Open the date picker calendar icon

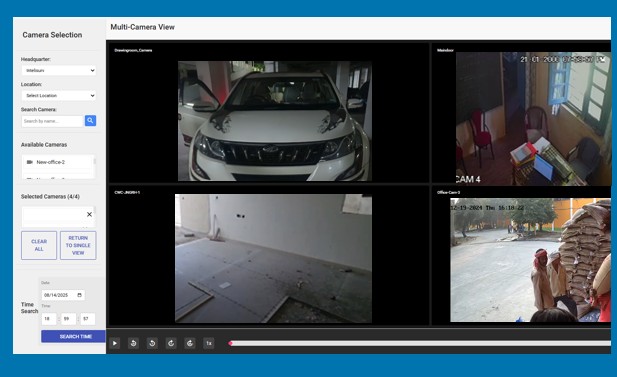pos(79,295)
